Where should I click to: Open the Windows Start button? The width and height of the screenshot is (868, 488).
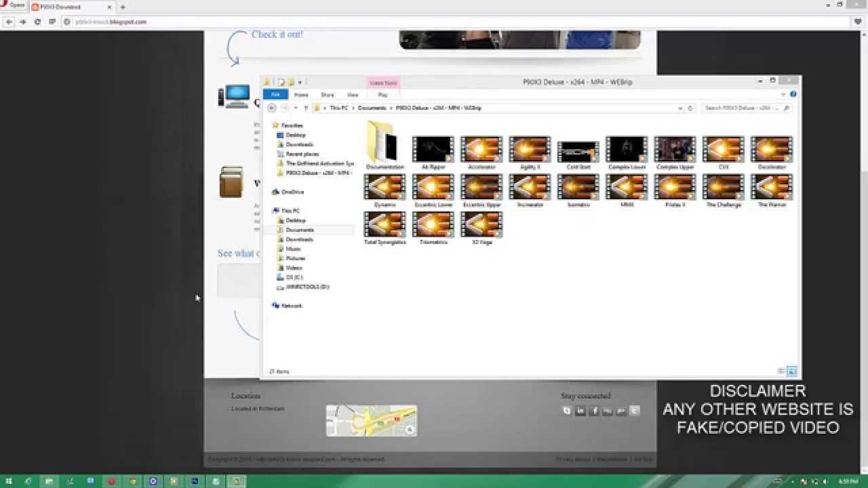[x=9, y=481]
